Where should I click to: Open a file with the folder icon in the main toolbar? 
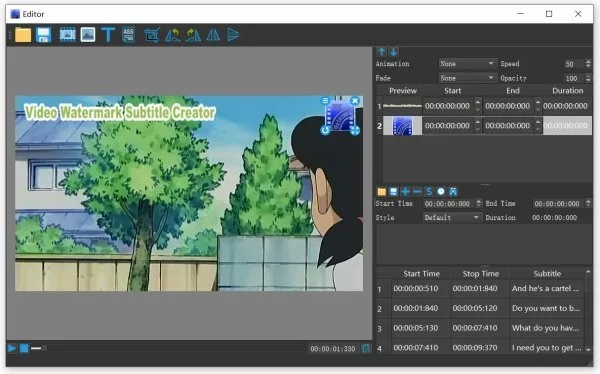pyautogui.click(x=23, y=35)
